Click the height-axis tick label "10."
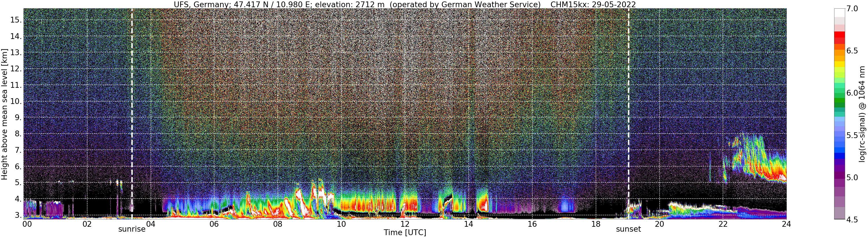 (16, 101)
